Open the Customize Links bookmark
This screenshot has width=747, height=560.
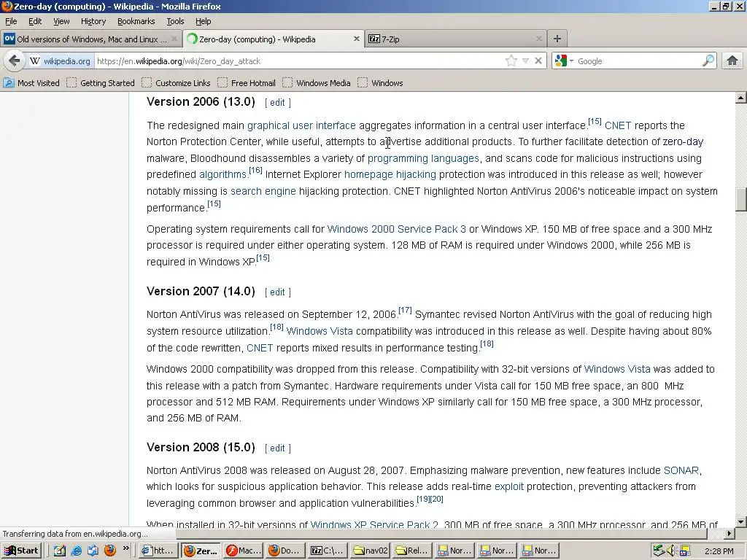tap(176, 83)
